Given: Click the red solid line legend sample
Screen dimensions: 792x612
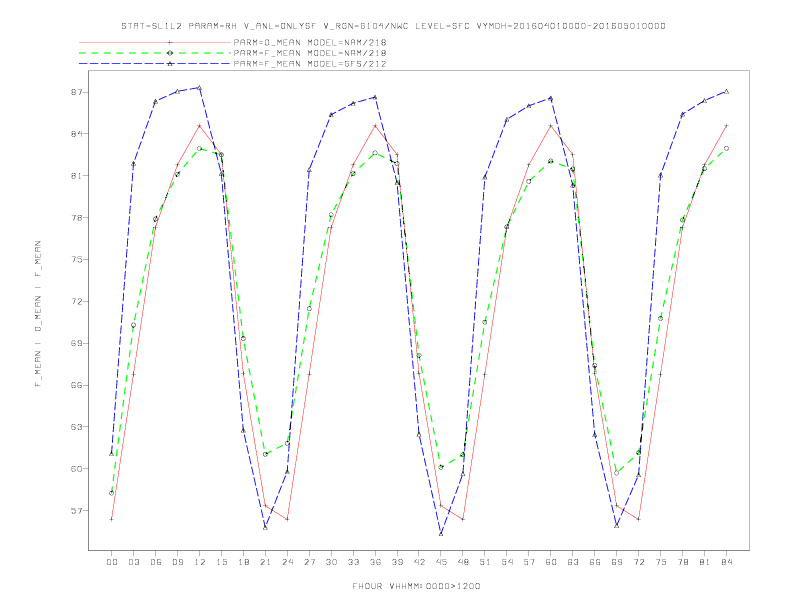Looking at the screenshot, I should click(155, 42).
